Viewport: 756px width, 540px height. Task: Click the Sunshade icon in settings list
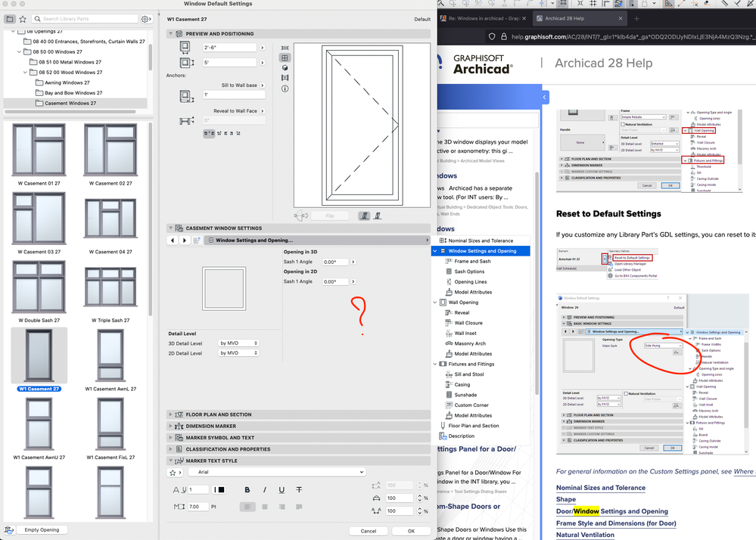click(449, 395)
